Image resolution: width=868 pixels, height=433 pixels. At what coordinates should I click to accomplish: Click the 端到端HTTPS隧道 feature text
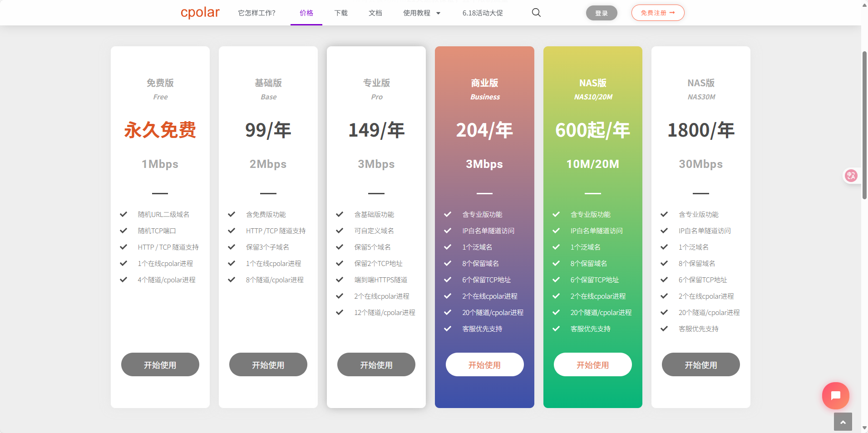(x=380, y=280)
